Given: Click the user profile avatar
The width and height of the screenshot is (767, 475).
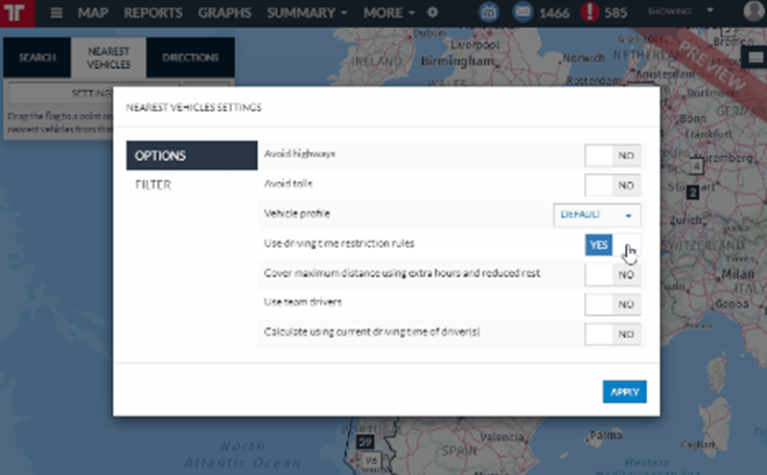Looking at the screenshot, I should point(754,12).
